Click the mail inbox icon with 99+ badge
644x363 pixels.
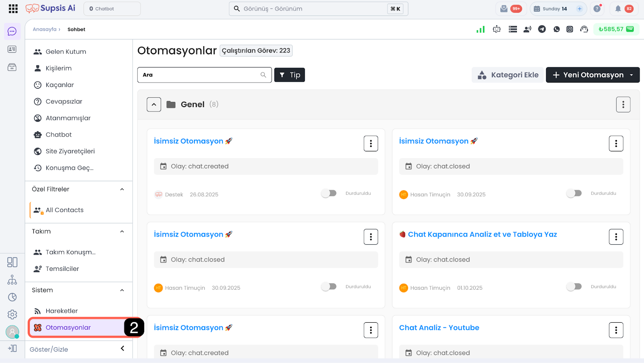click(504, 8)
